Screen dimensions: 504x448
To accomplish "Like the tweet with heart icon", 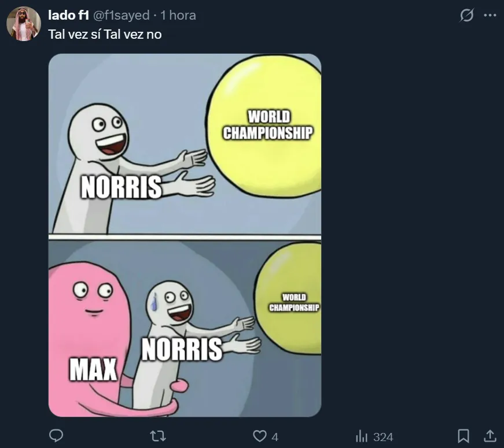I will [259, 436].
